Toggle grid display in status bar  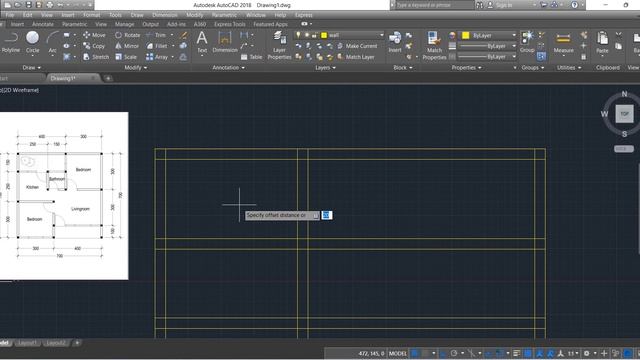click(415, 353)
